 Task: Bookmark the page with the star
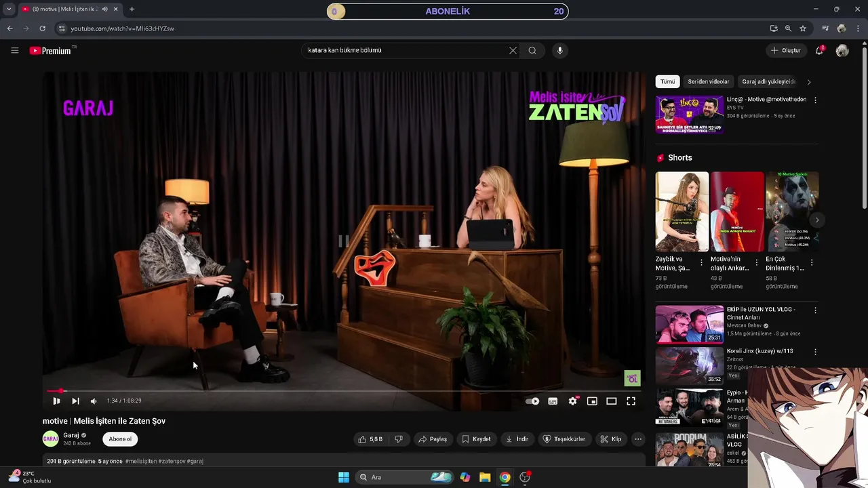(803, 28)
